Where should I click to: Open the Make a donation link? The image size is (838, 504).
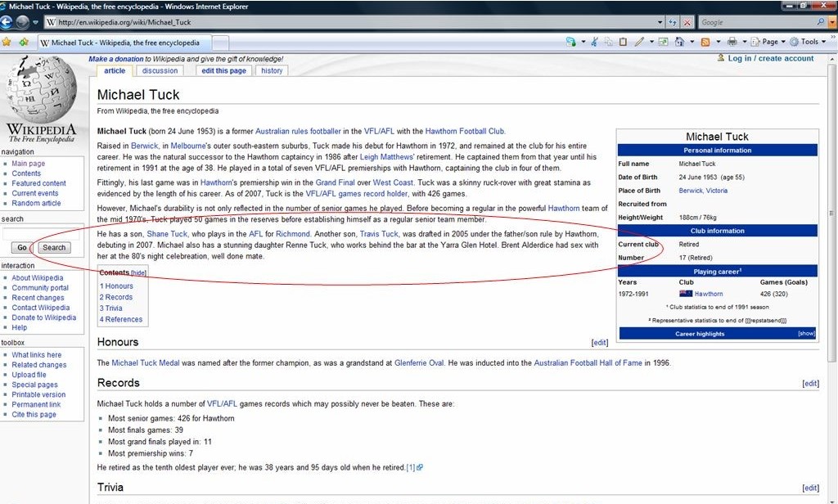[x=116, y=59]
